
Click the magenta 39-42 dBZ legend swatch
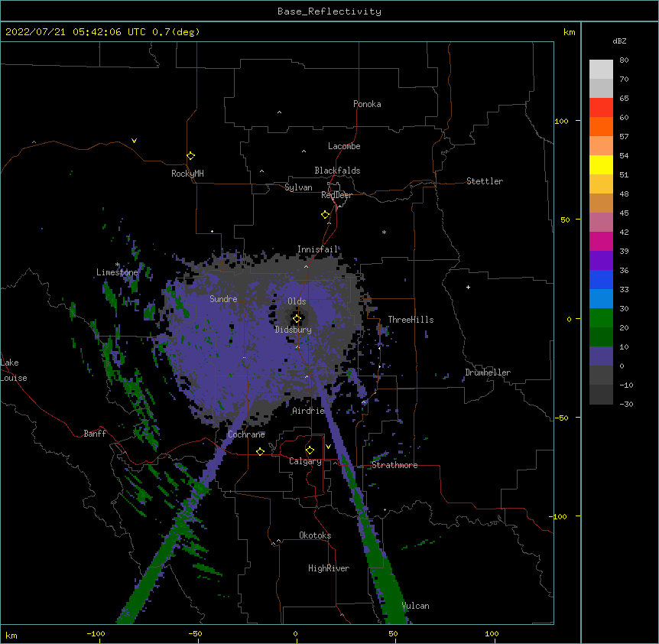pyautogui.click(x=601, y=241)
